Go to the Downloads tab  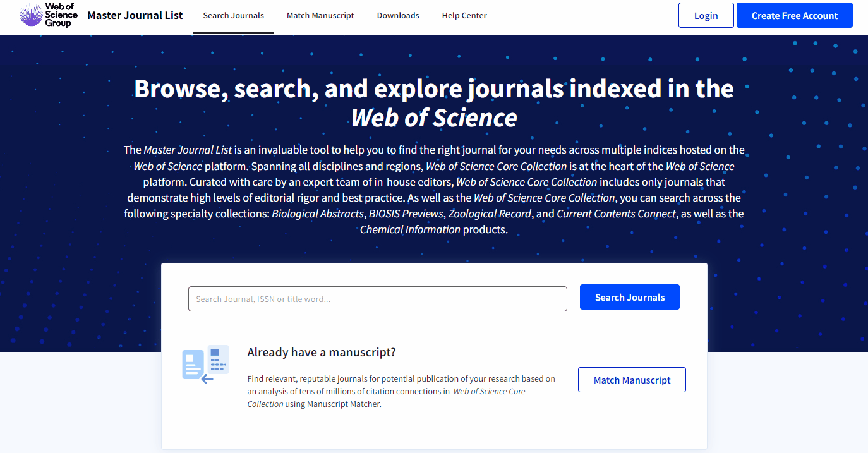coord(398,15)
